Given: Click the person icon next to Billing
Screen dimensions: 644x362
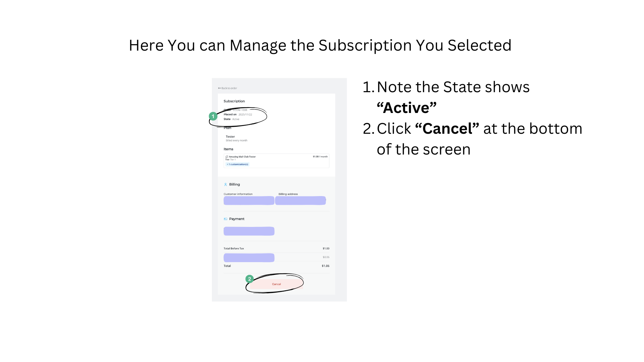Looking at the screenshot, I should tap(225, 184).
